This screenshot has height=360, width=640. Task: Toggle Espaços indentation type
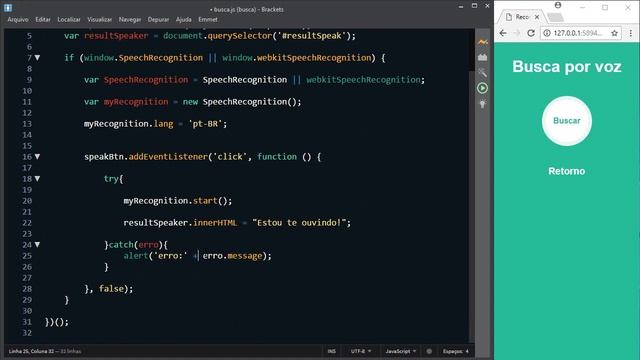(x=452, y=351)
